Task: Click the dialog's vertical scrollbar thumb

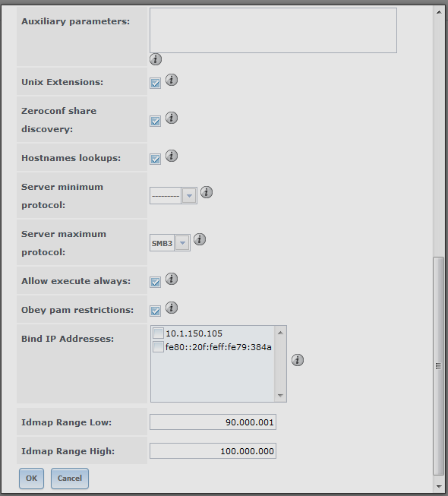Action: pos(438,366)
